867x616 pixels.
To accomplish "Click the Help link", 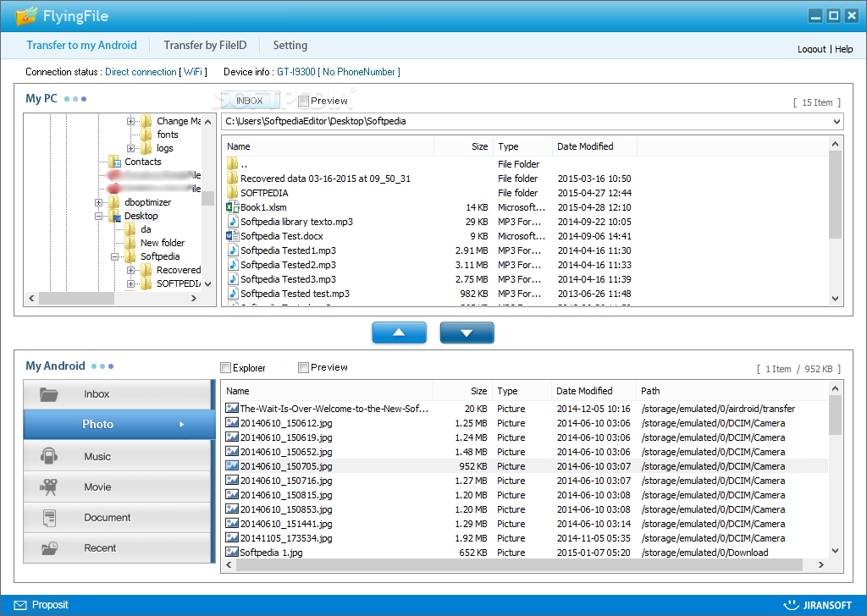I will (844, 49).
